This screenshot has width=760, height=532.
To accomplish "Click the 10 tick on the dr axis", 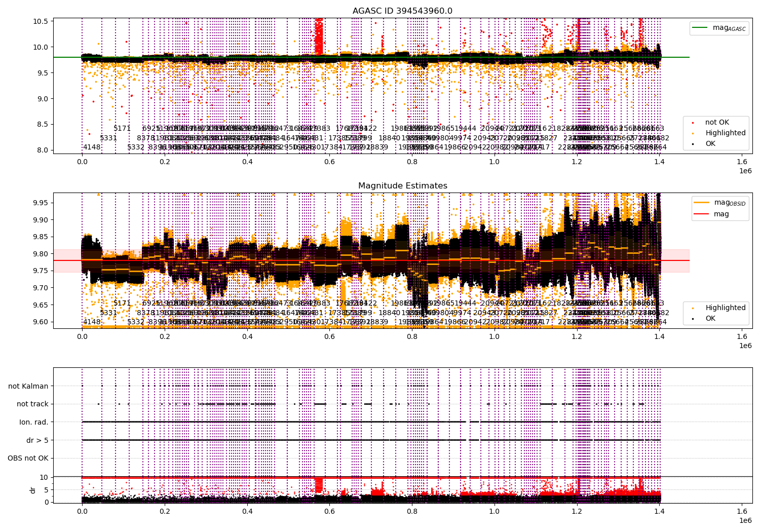I will coord(44,477).
